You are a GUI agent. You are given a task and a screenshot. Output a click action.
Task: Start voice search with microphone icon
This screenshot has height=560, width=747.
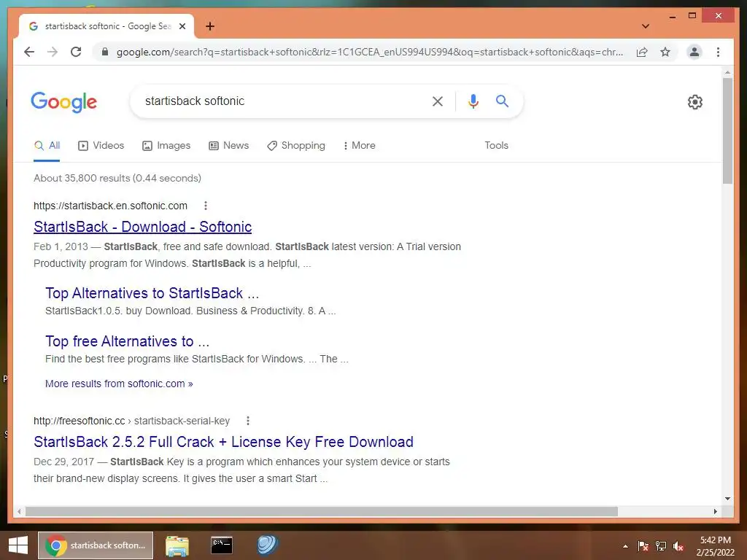pos(473,101)
